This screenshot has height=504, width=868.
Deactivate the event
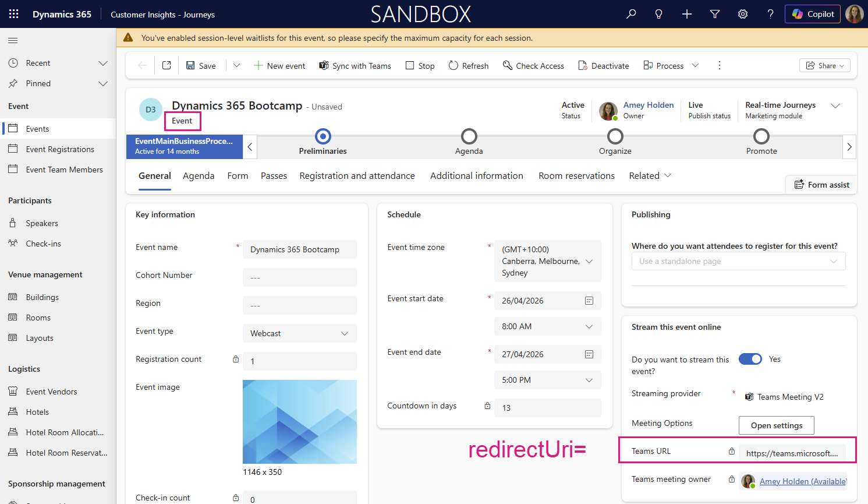pyautogui.click(x=603, y=66)
